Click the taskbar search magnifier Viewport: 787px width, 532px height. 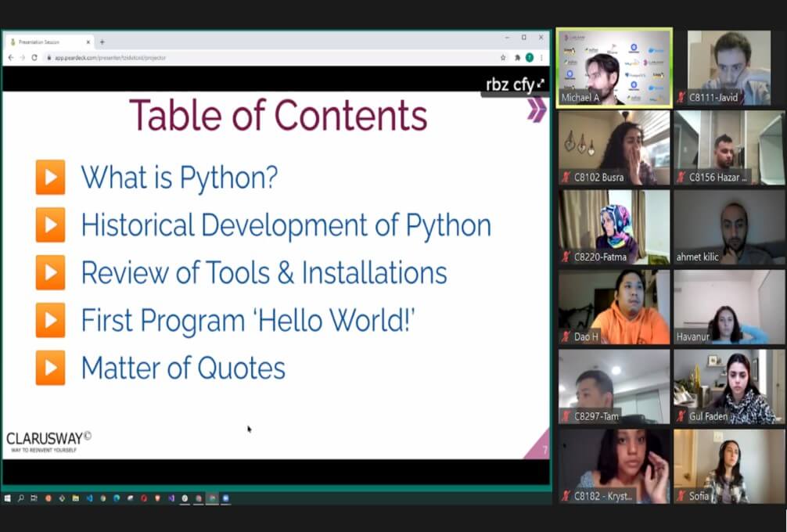pos(21,498)
